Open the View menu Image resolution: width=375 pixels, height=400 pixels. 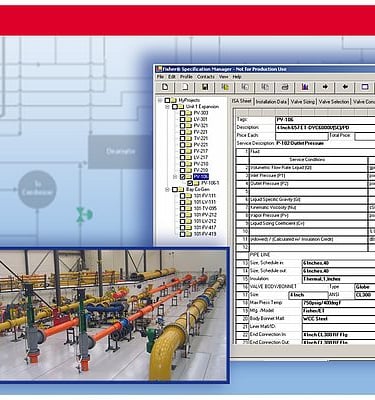(223, 77)
